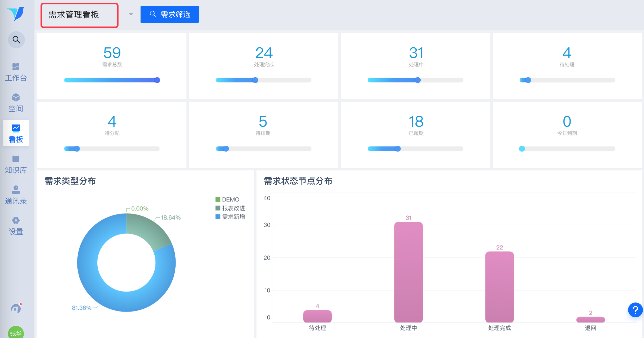
Task: Open the 知识库 knowledge base
Action: coord(16,164)
